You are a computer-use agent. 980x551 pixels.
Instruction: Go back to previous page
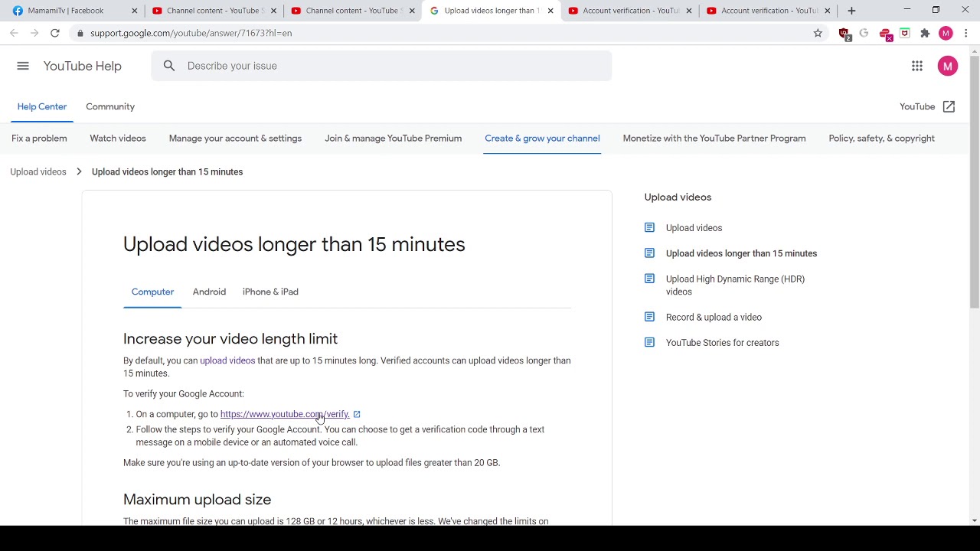point(14,33)
